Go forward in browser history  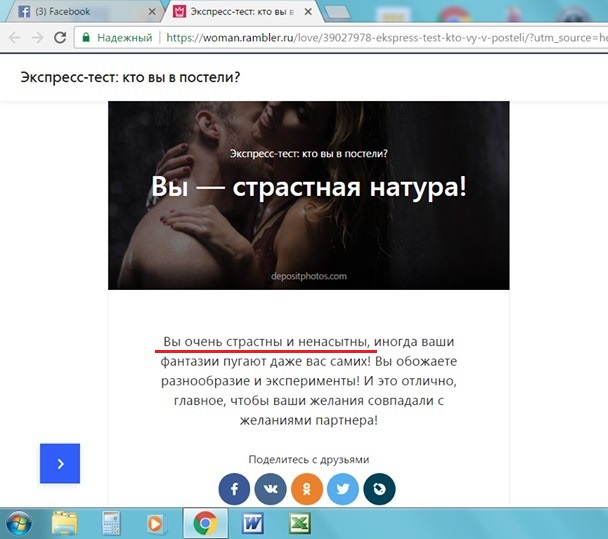pyautogui.click(x=36, y=38)
